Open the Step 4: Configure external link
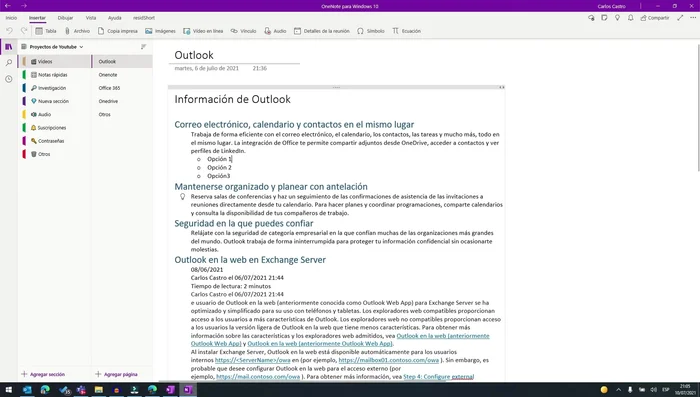Viewport: 700px width, 397px height. click(438, 376)
